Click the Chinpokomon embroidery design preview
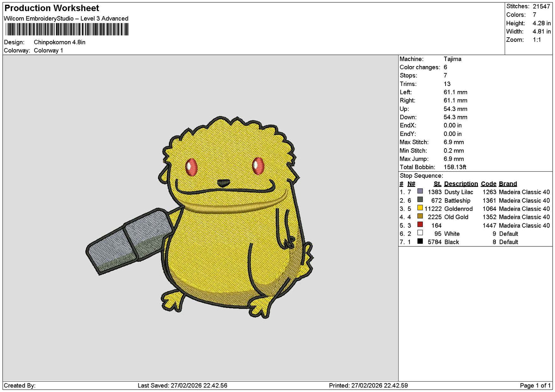555x392 pixels. 199,217
